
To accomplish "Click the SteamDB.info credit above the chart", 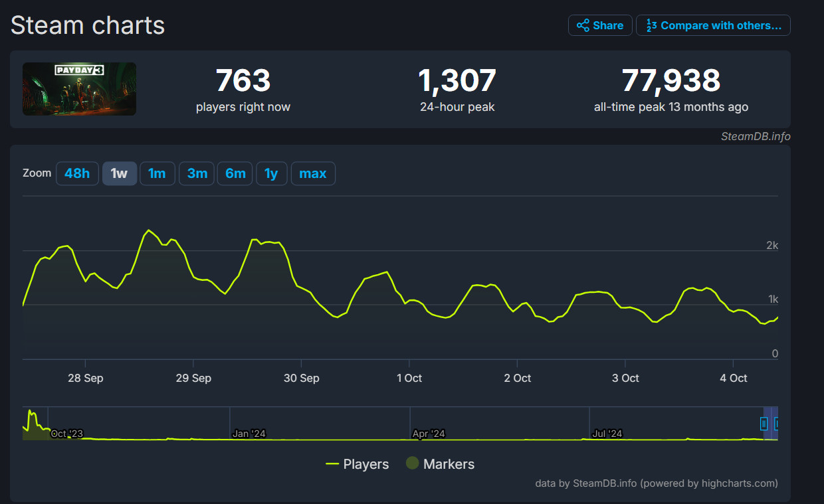I will tap(756, 136).
